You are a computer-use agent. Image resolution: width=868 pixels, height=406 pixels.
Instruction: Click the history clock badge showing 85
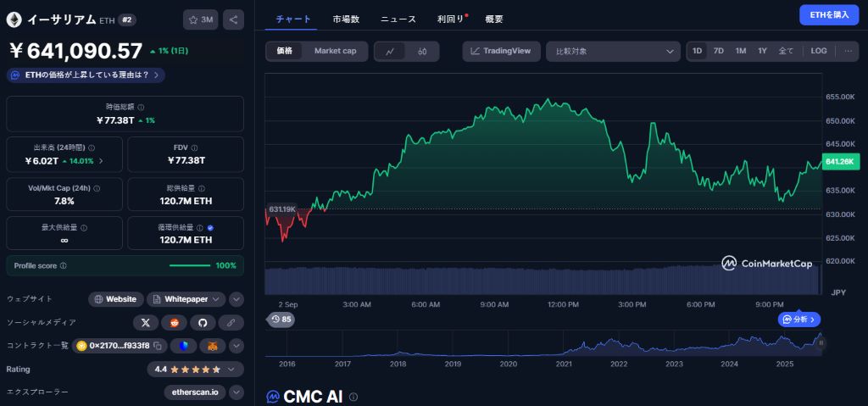[281, 320]
